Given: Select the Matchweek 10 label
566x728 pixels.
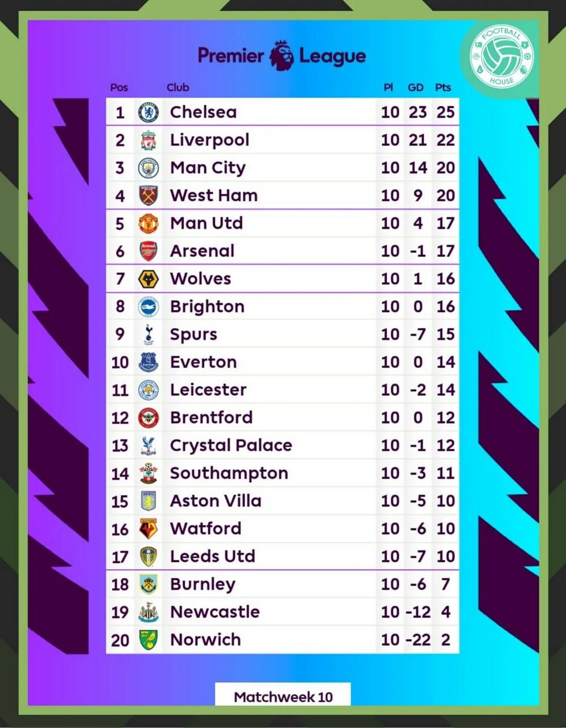Looking at the screenshot, I should point(283,697).
